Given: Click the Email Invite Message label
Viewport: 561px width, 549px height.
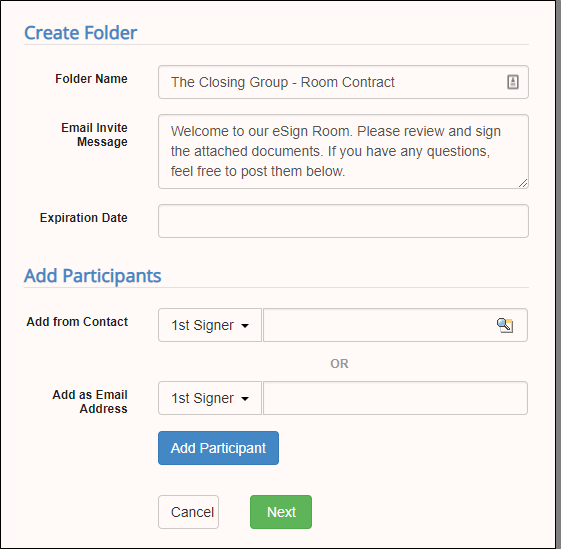Looking at the screenshot, I should 94,135.
